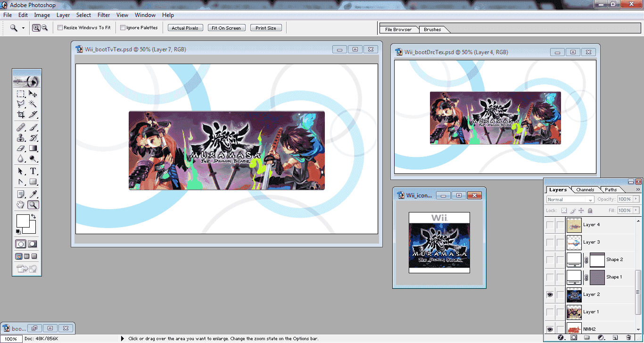Pick the Hand tool
Viewport: 644px width, 343px height.
click(x=21, y=204)
